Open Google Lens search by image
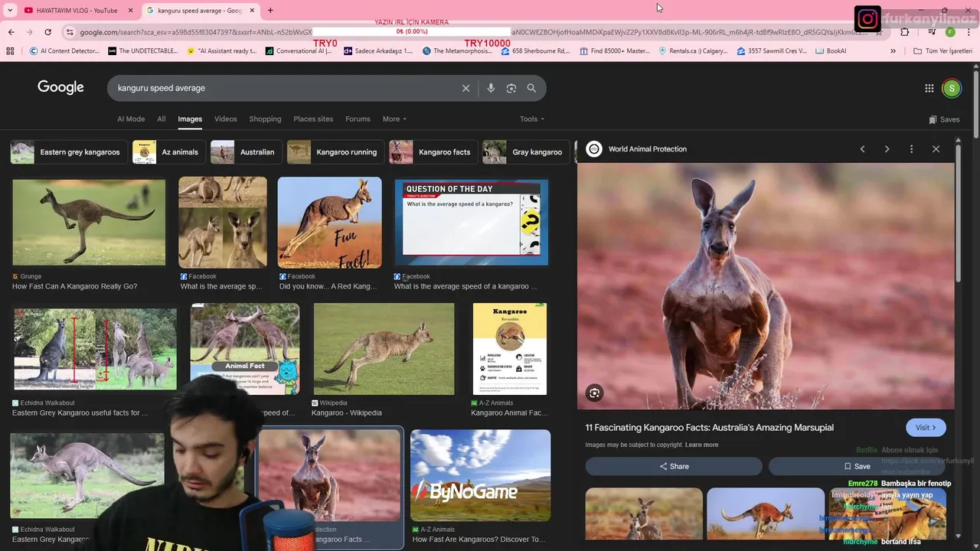980x551 pixels. 511,88
